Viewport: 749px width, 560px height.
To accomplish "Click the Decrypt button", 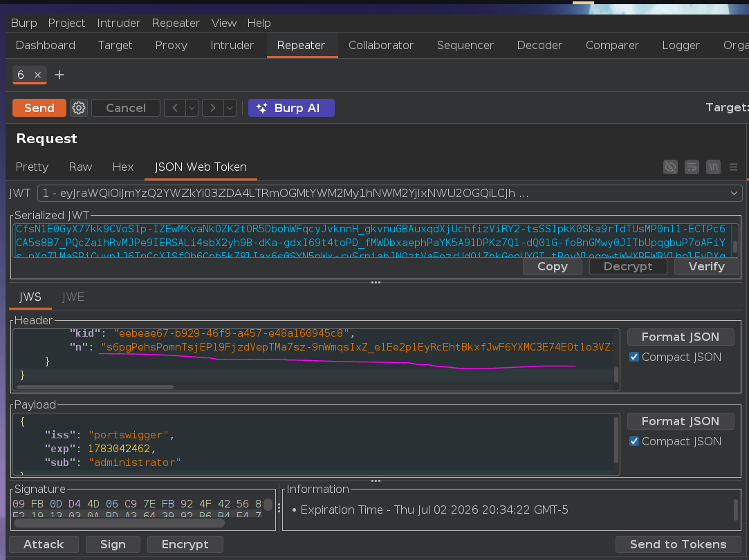I will pyautogui.click(x=628, y=266).
